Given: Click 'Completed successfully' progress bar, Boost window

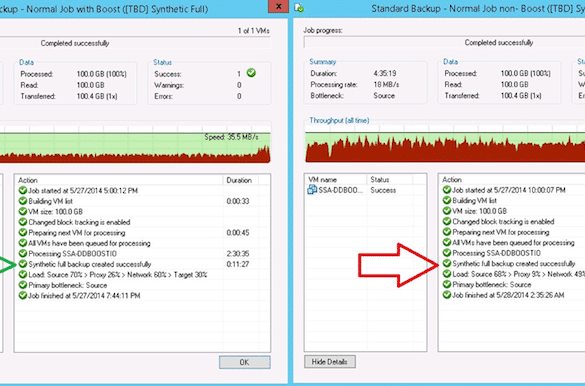Looking at the screenshot, I should 135,43.
